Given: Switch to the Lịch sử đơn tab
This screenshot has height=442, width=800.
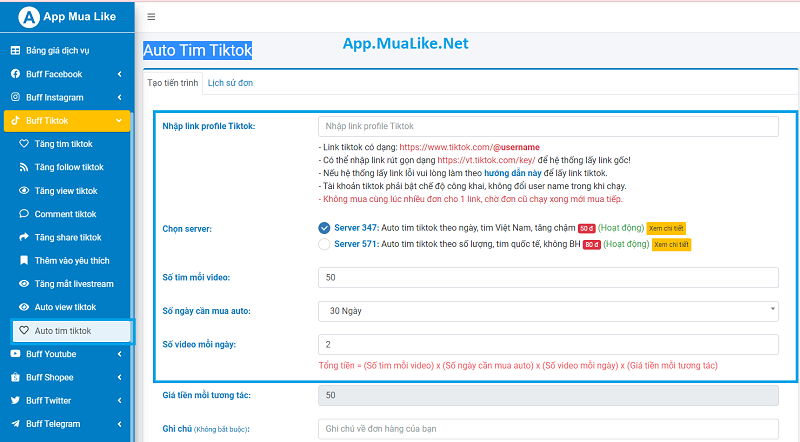Looking at the screenshot, I should point(230,83).
